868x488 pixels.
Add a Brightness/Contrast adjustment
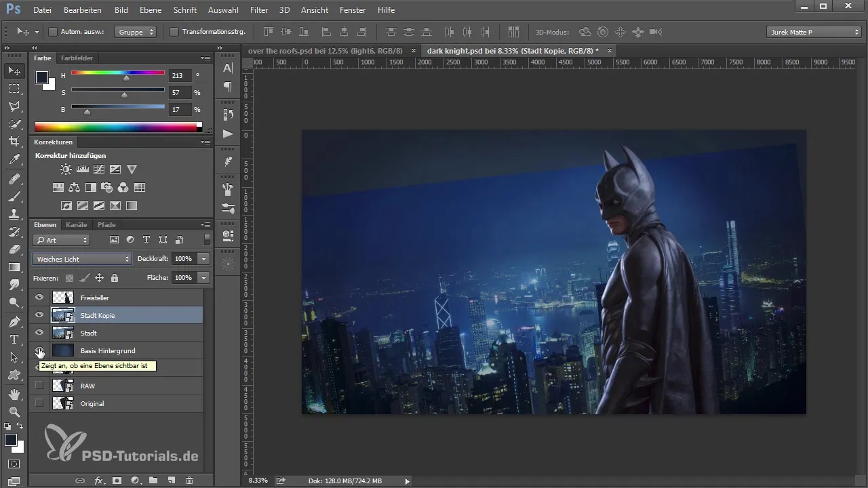point(66,169)
